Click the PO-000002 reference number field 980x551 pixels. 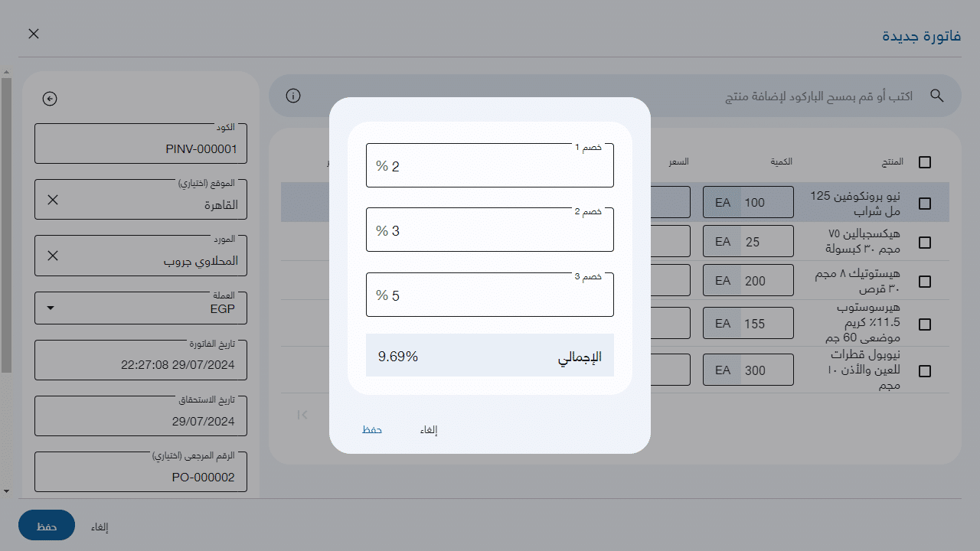point(141,471)
